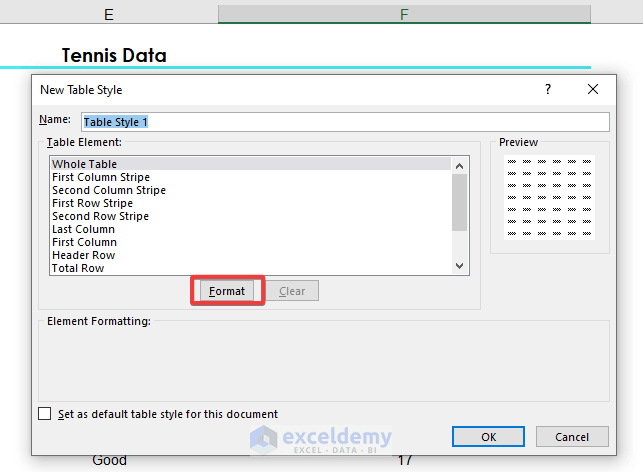Open help via the question mark icon

(x=548, y=89)
